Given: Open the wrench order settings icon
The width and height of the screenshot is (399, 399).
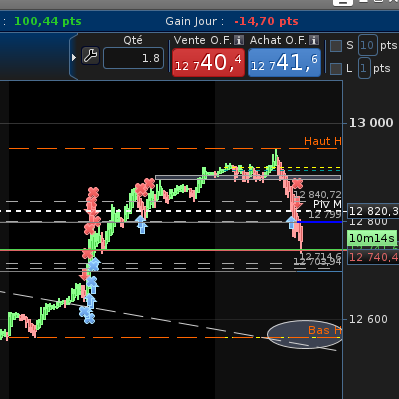Looking at the screenshot, I should coord(90,56).
